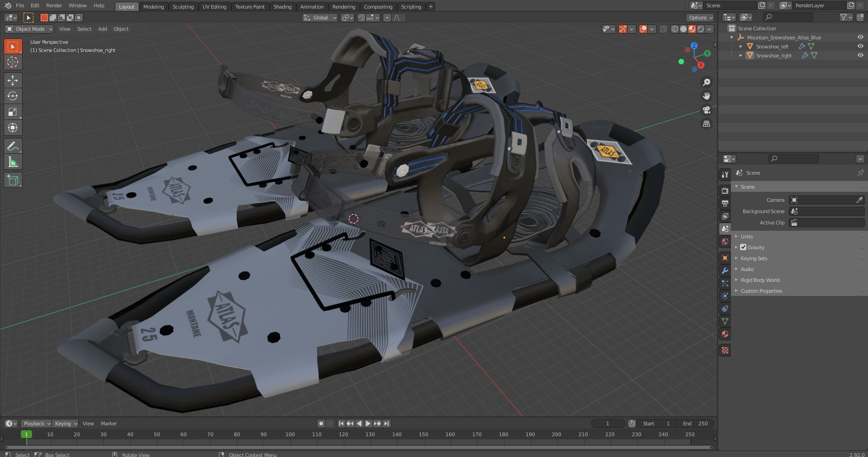Open the Tool properties tab
Screen dimensions: 868x457
click(x=725, y=175)
